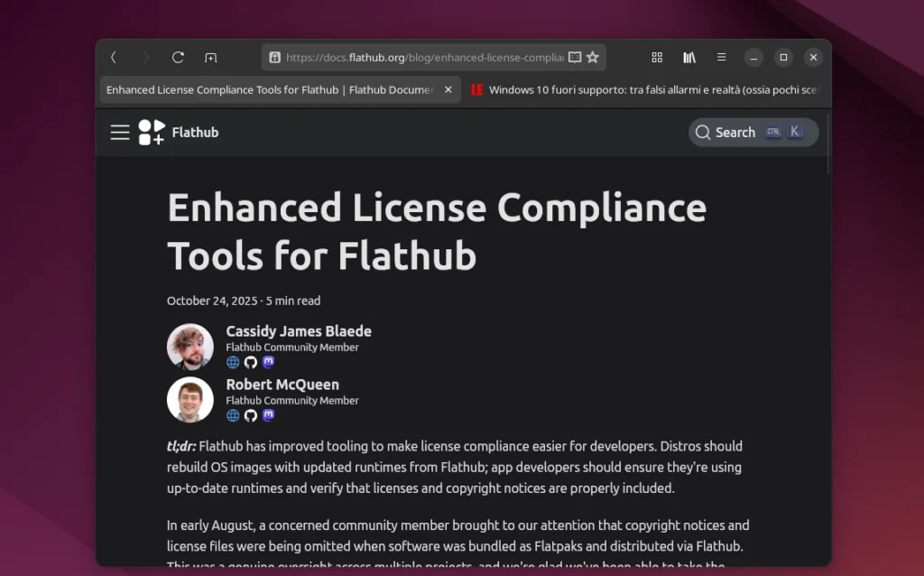This screenshot has width=924, height=576.
Task: Open the browser Library toolbar icon
Action: 689,57
